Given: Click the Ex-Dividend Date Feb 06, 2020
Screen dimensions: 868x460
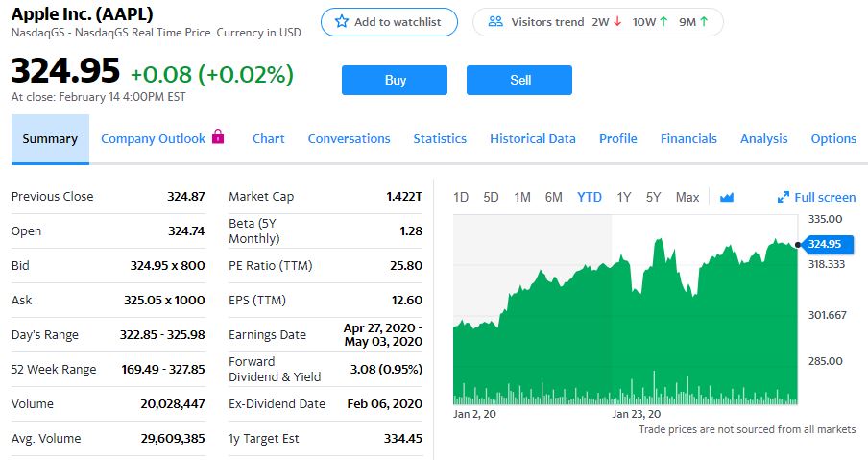Looking at the screenshot, I should (x=385, y=404).
